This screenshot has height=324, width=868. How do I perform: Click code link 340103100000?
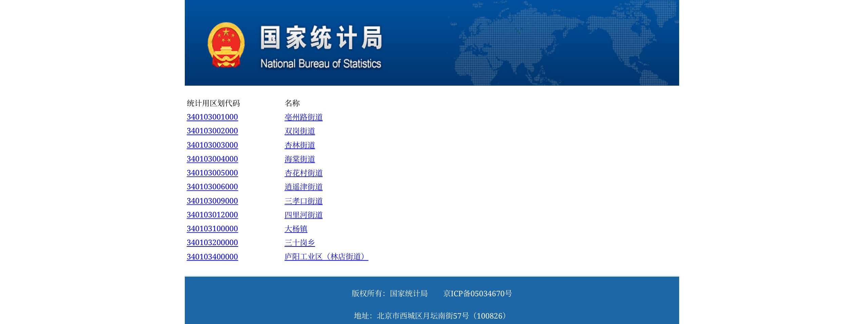tap(212, 229)
